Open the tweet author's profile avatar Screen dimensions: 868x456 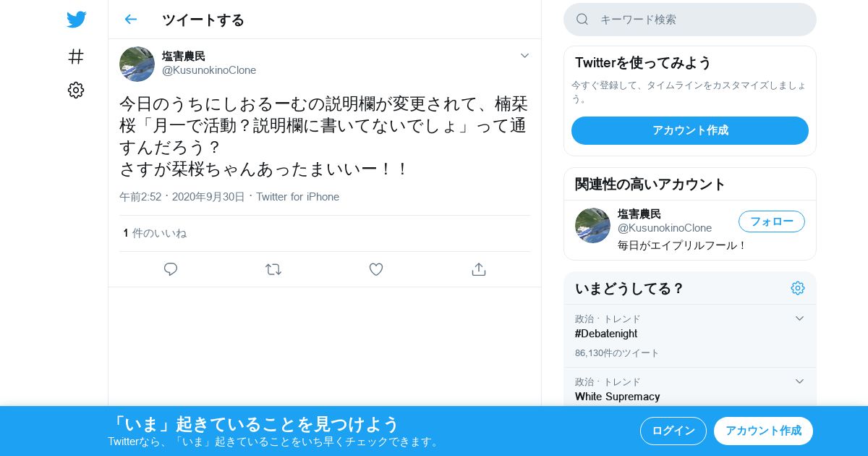(137, 64)
